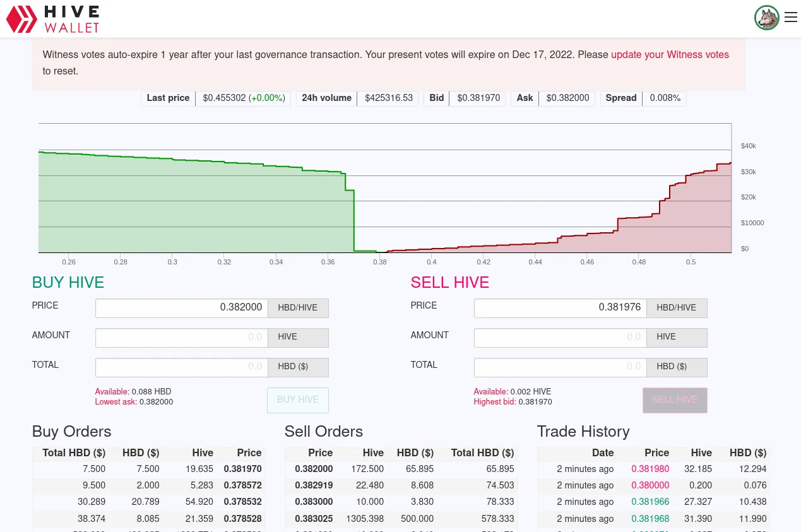Click the SELL HIVE button

point(675,400)
